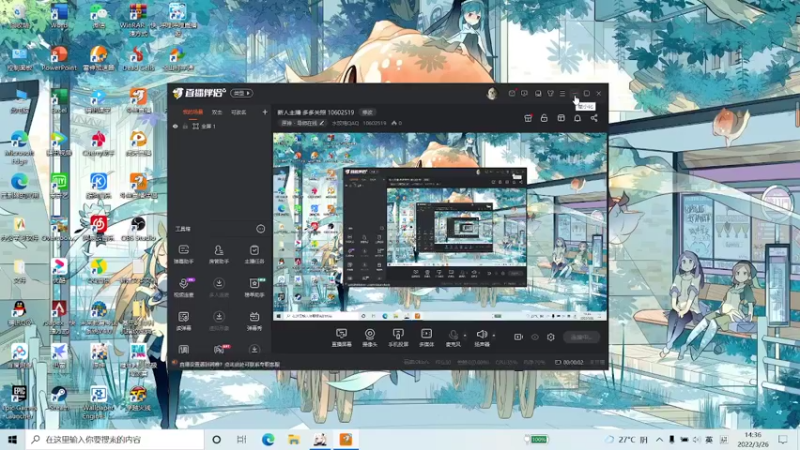Mute the 麦克风 microphone icon
The width and height of the screenshot is (800, 450).
(x=453, y=334)
